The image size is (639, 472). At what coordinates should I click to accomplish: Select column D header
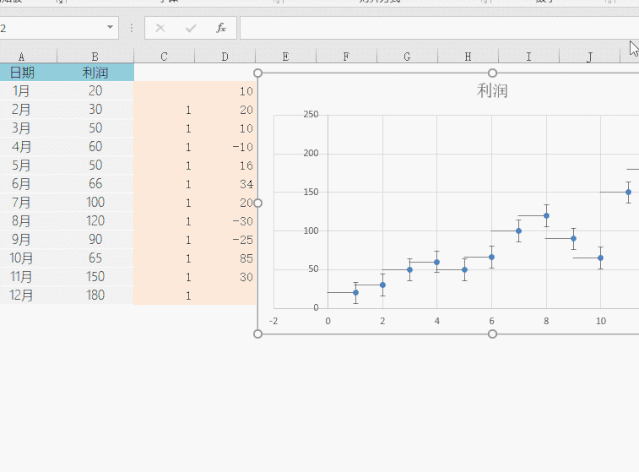225,56
